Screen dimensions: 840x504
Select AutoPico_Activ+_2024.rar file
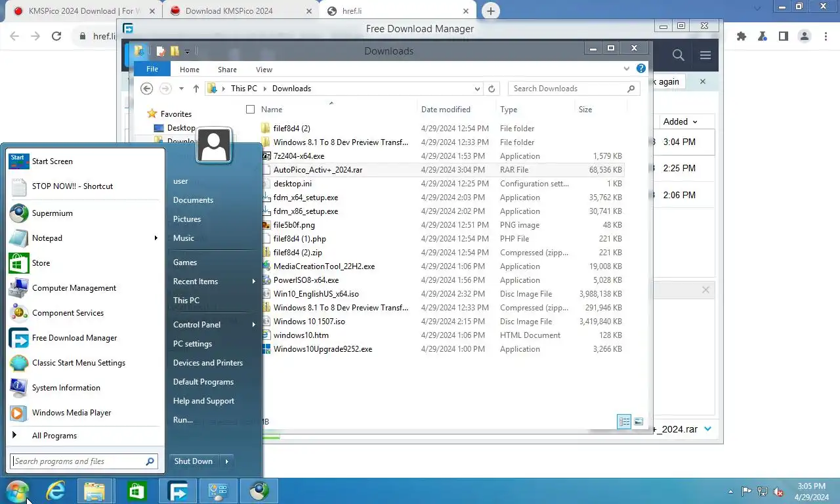[x=318, y=170]
